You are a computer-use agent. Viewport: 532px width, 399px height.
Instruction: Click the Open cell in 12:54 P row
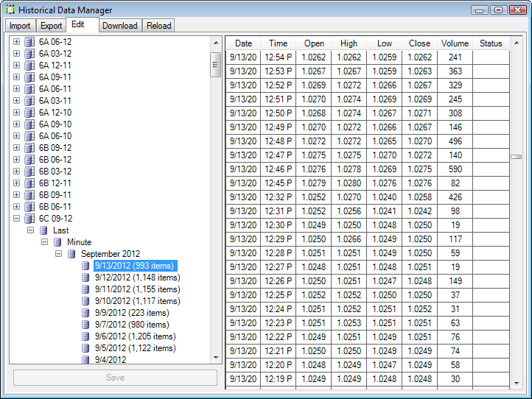314,57
